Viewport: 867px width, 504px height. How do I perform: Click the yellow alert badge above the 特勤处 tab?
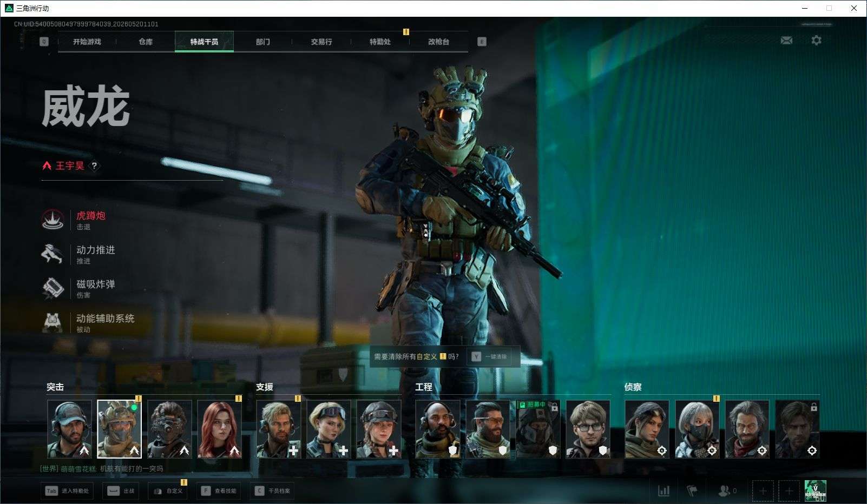click(406, 32)
